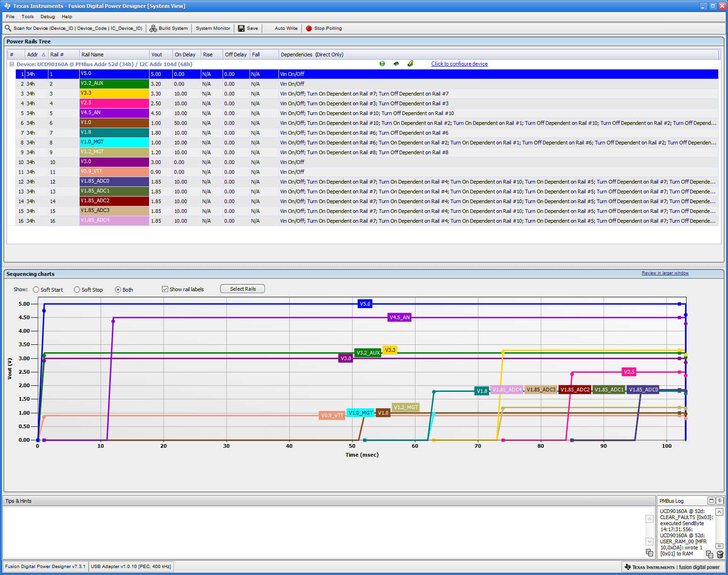
Task: Open the Review in larger window link
Action: (665, 273)
